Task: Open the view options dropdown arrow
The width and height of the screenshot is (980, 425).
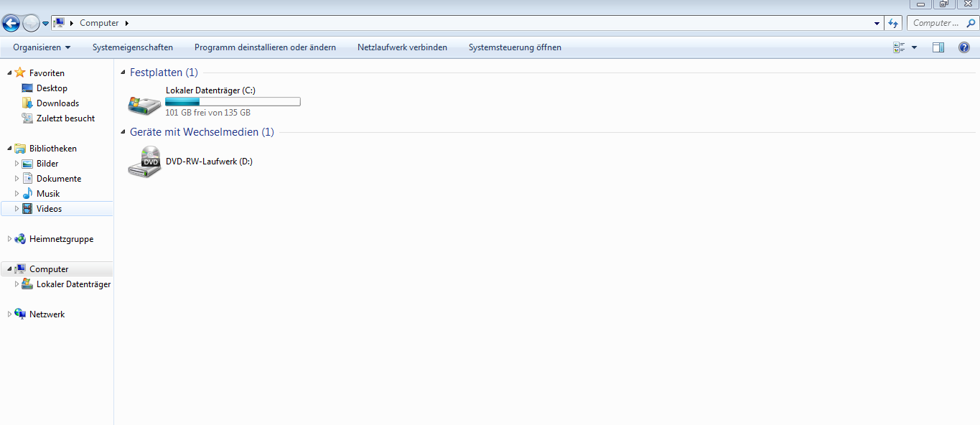Action: 914,47
